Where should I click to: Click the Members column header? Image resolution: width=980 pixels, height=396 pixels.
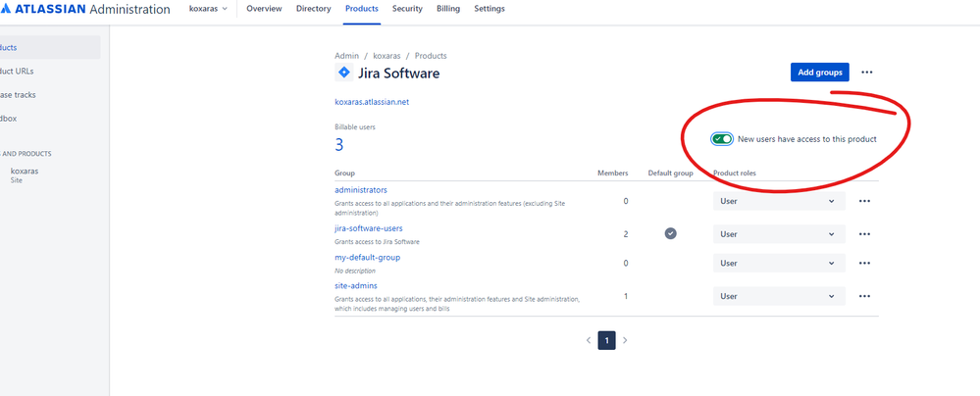click(x=612, y=173)
